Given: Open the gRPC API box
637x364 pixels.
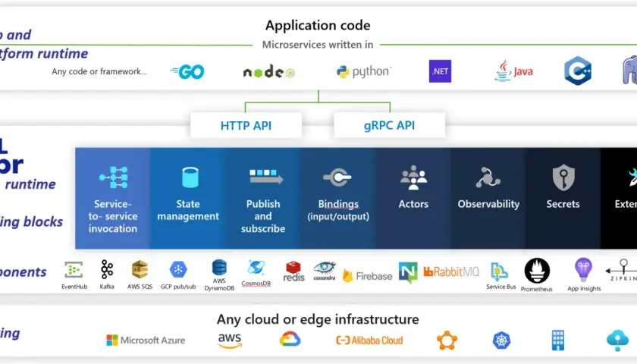Looking at the screenshot, I should [389, 126].
